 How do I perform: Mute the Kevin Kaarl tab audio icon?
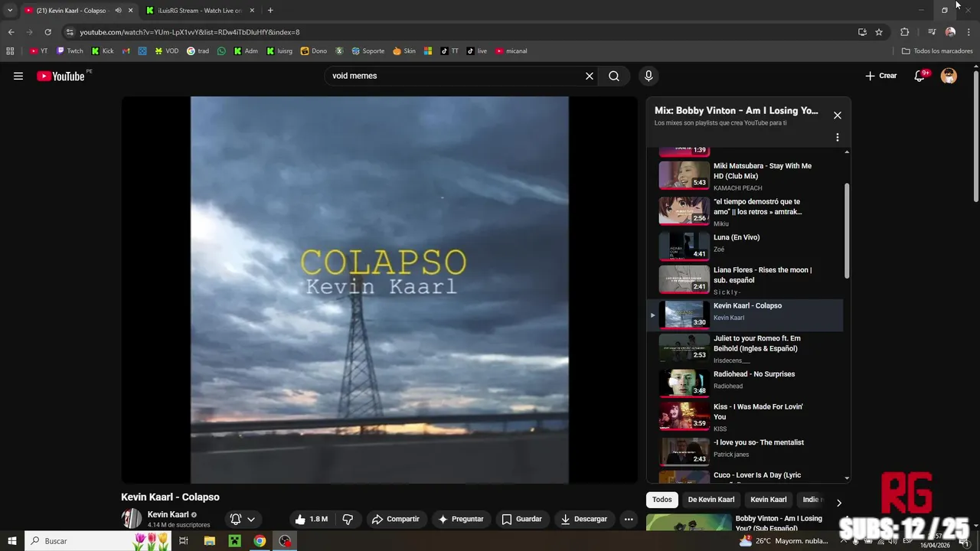click(x=118, y=11)
